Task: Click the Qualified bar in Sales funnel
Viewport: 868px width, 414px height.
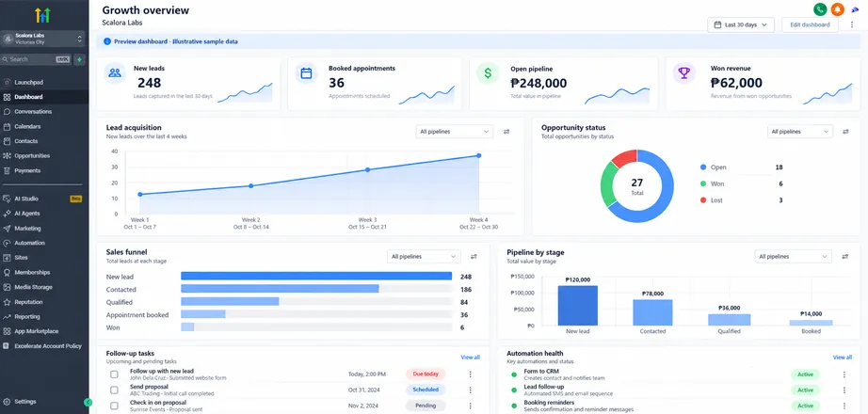Action: (230, 302)
